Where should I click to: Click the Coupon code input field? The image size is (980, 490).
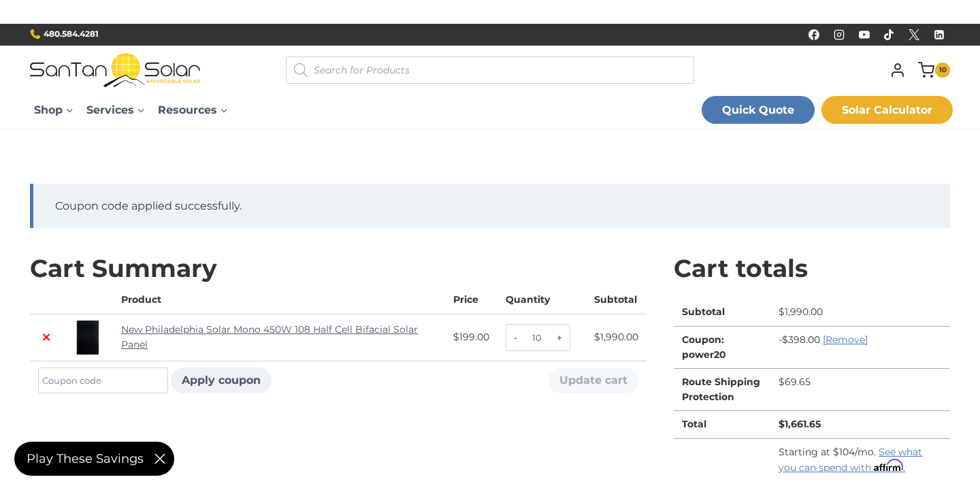tap(103, 380)
